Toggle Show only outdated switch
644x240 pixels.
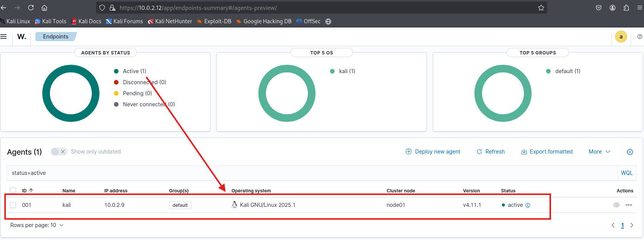(x=59, y=152)
